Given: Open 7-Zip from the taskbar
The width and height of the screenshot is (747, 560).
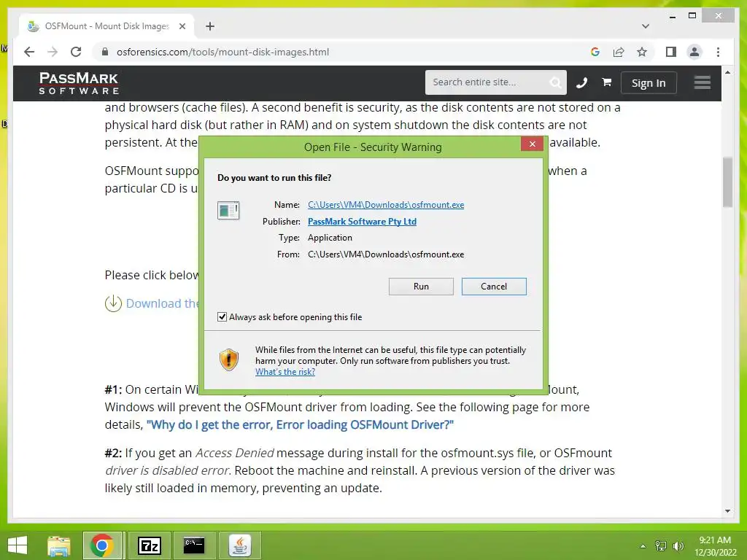Looking at the screenshot, I should click(149, 545).
